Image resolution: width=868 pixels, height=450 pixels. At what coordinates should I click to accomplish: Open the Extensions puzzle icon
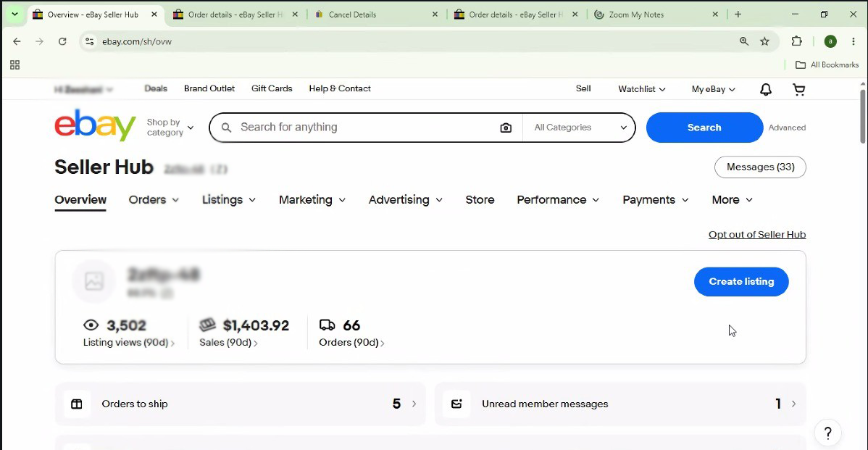point(796,41)
